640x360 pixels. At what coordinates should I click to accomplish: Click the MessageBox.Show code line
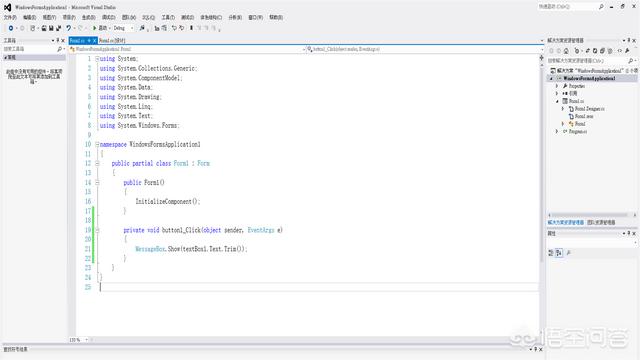[x=191, y=249]
